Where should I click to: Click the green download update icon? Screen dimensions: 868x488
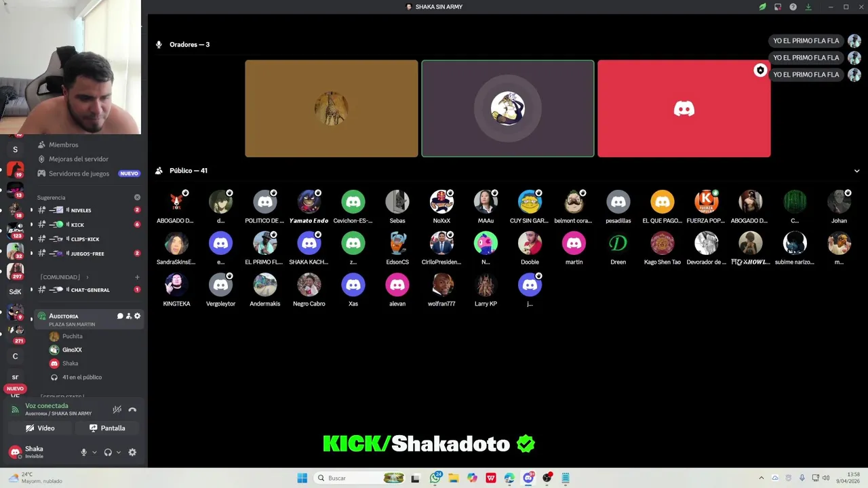click(808, 7)
